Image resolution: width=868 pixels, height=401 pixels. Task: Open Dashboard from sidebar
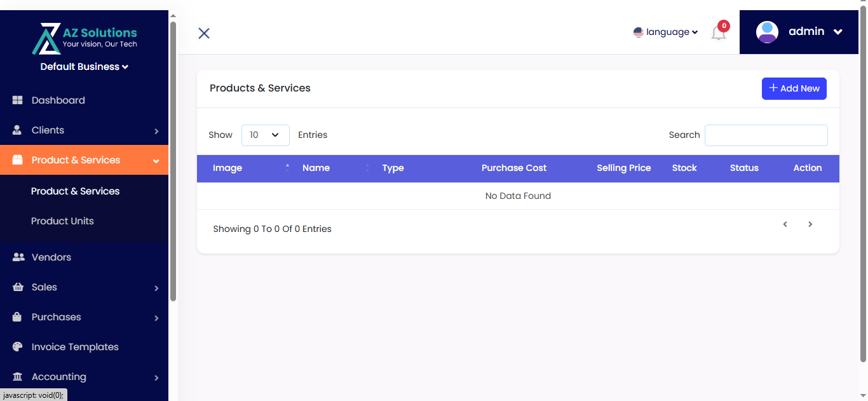click(x=84, y=100)
